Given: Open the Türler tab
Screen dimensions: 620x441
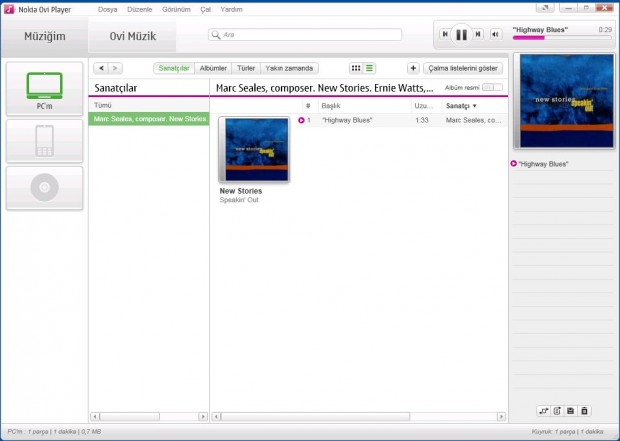Looking at the screenshot, I should click(246, 68).
